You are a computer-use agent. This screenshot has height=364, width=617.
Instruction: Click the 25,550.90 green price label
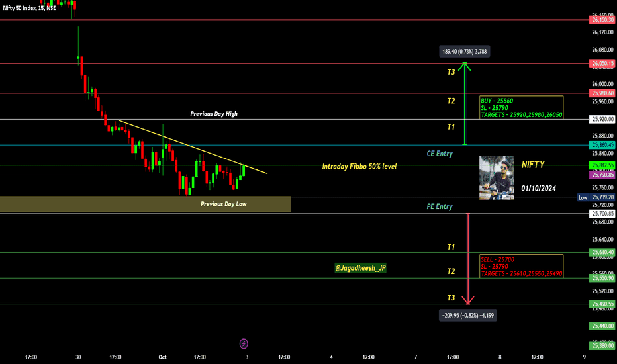pos(602,278)
